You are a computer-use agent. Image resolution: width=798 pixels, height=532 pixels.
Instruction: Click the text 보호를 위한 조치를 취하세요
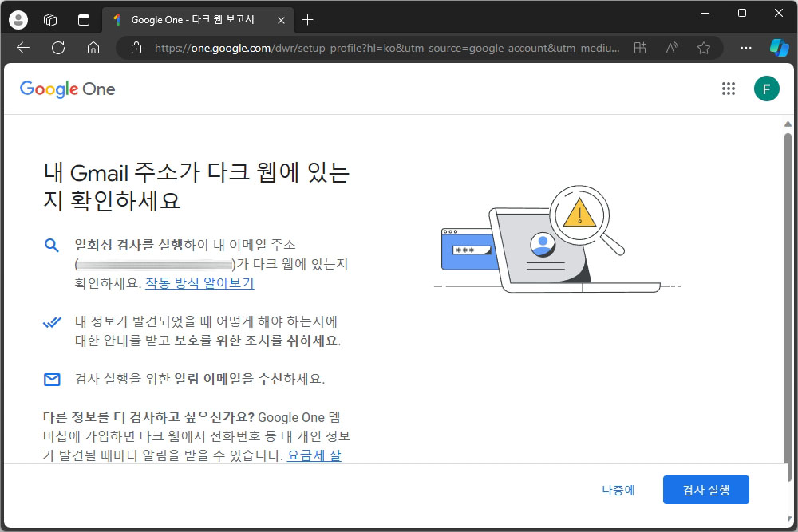tap(257, 341)
